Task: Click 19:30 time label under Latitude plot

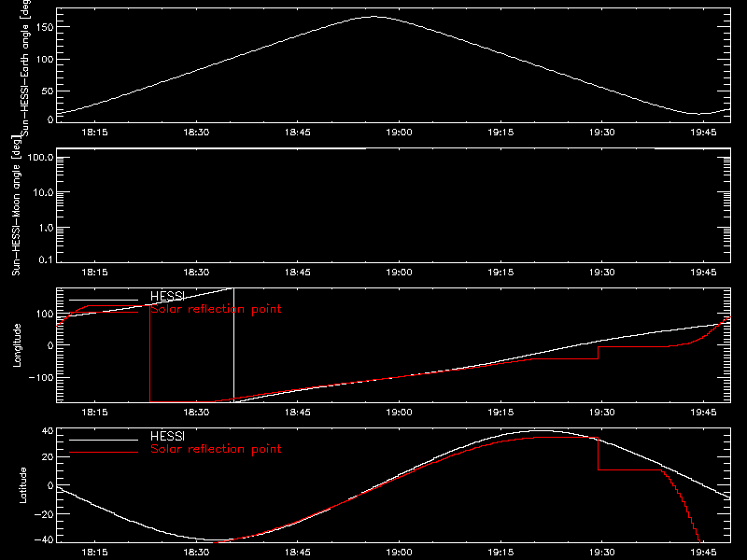Action: 601,552
